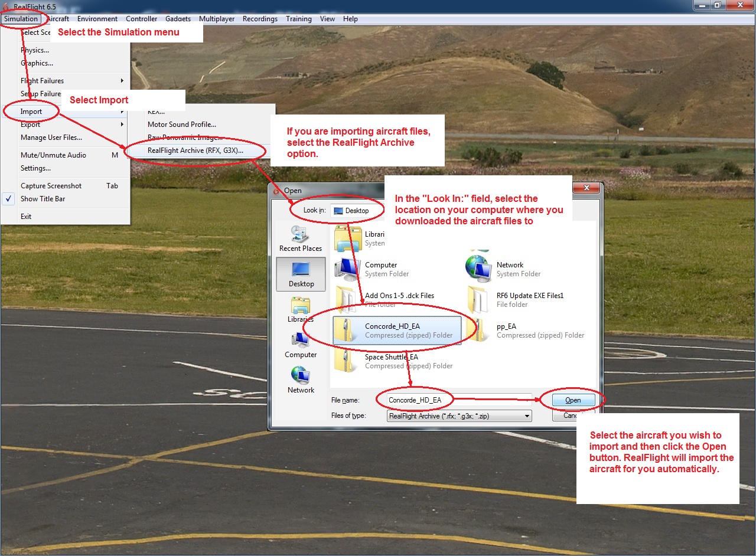Go to the Network icon in the places bar
The height and width of the screenshot is (556, 756).
[x=301, y=376]
